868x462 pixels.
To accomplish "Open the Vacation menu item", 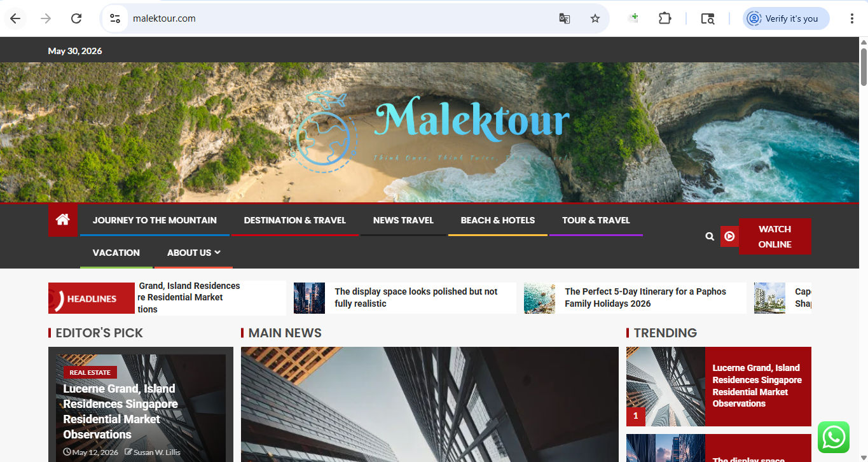I will tap(116, 253).
